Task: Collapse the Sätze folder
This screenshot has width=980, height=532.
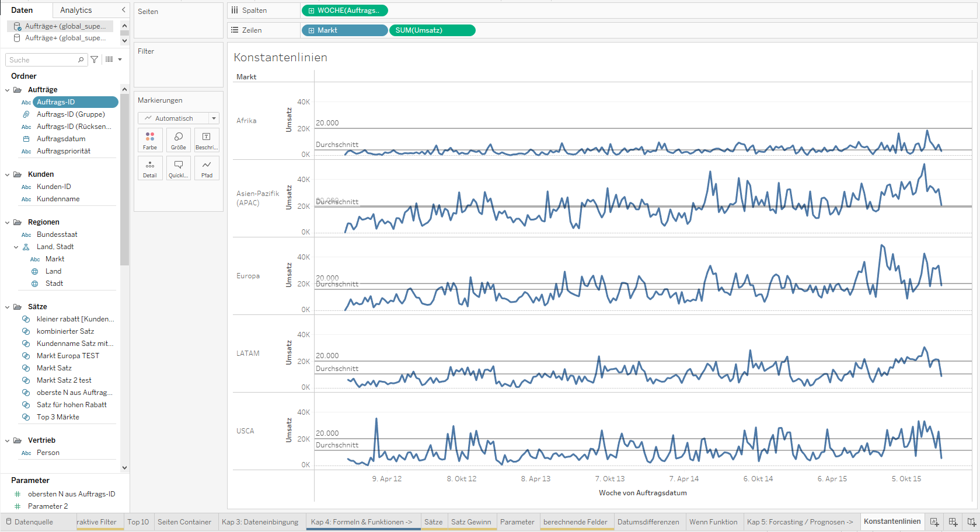Action: [8, 307]
